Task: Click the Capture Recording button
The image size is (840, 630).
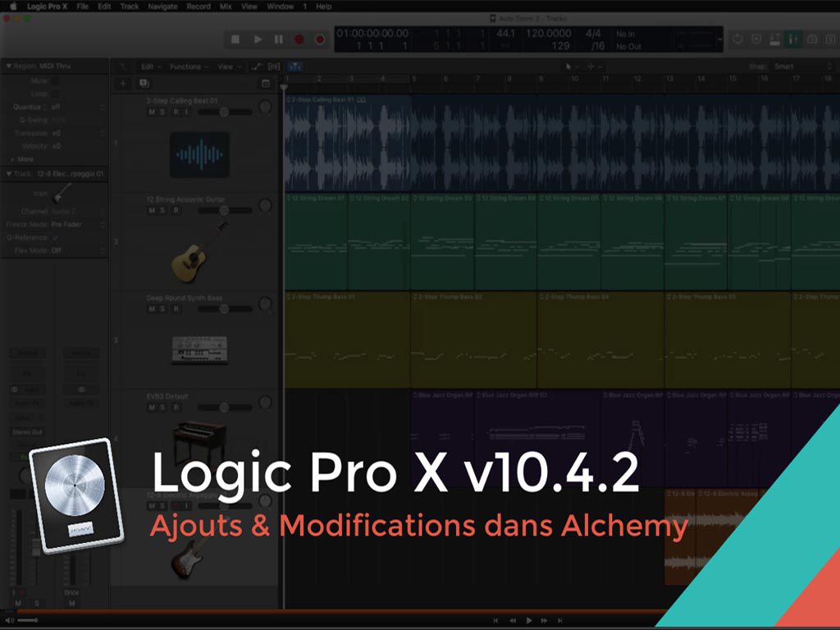Action: (320, 39)
